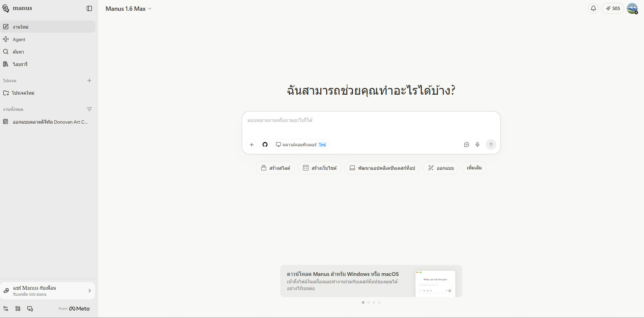
Task: Click the plus attach button in the prompt box
Action: point(252,145)
